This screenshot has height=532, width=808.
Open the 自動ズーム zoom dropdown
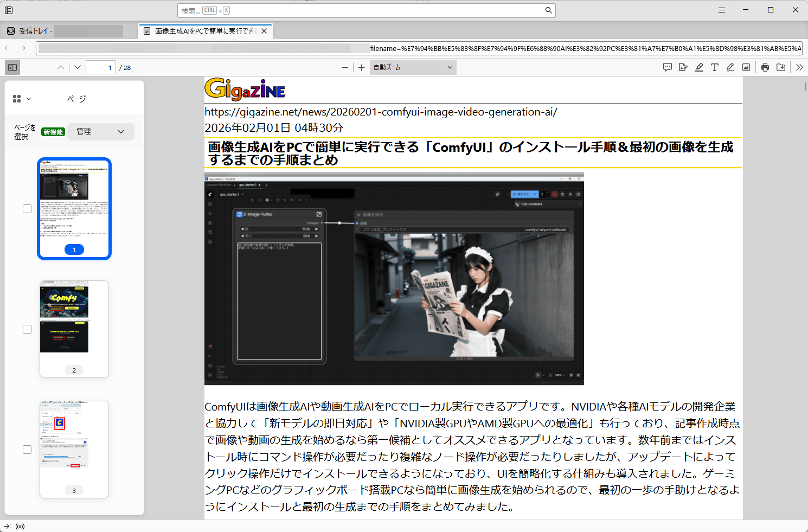pyautogui.click(x=413, y=67)
